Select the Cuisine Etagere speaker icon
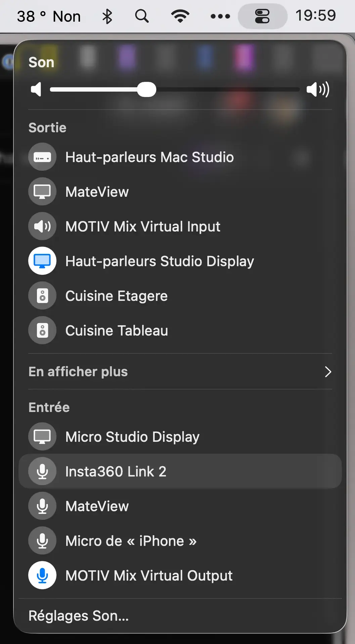355x644 pixels. (x=42, y=296)
